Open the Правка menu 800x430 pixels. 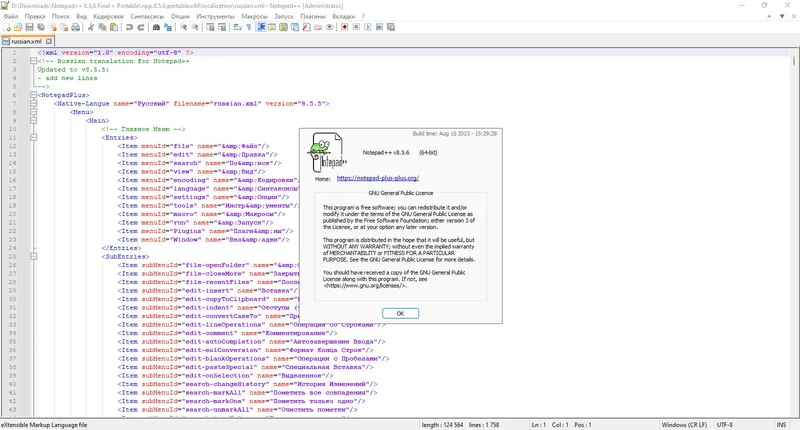35,16
